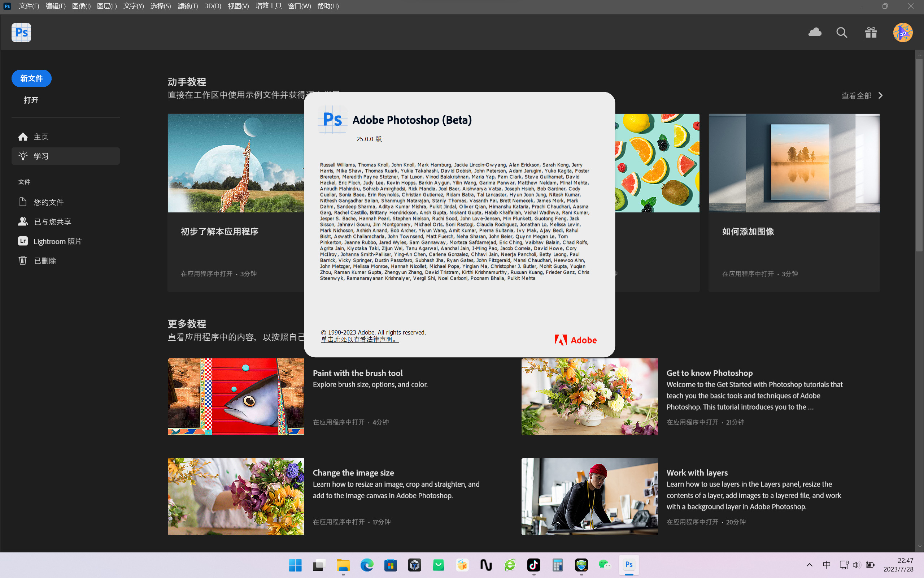This screenshot has width=924, height=578.
Task: Select 学习 in the sidebar
Action: pos(66,156)
